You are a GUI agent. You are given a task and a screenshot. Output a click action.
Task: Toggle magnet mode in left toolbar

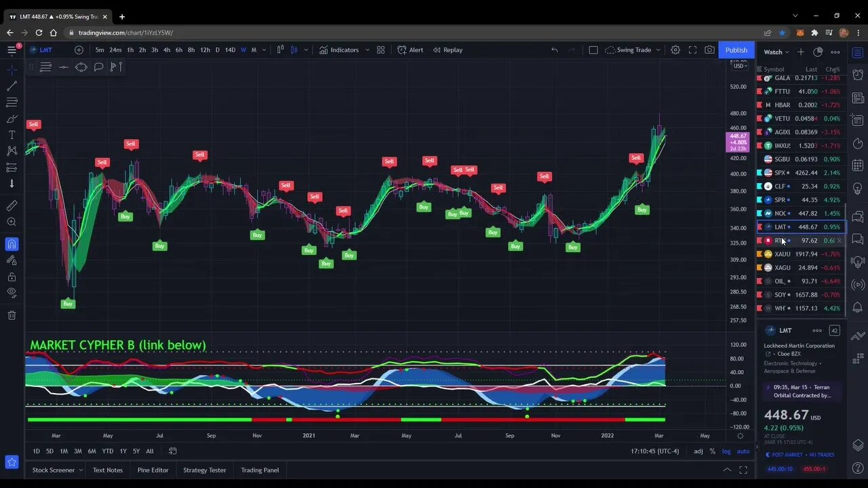[x=12, y=244]
